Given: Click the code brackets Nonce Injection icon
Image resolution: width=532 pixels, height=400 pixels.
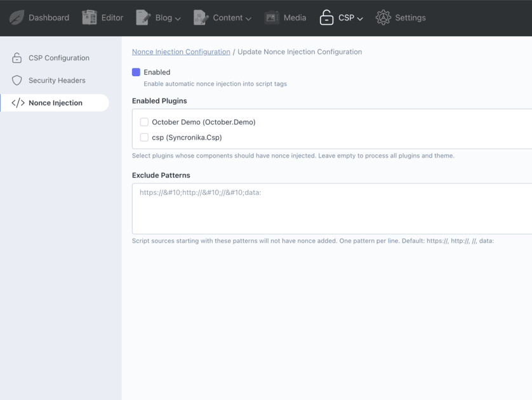Looking at the screenshot, I should pos(18,103).
